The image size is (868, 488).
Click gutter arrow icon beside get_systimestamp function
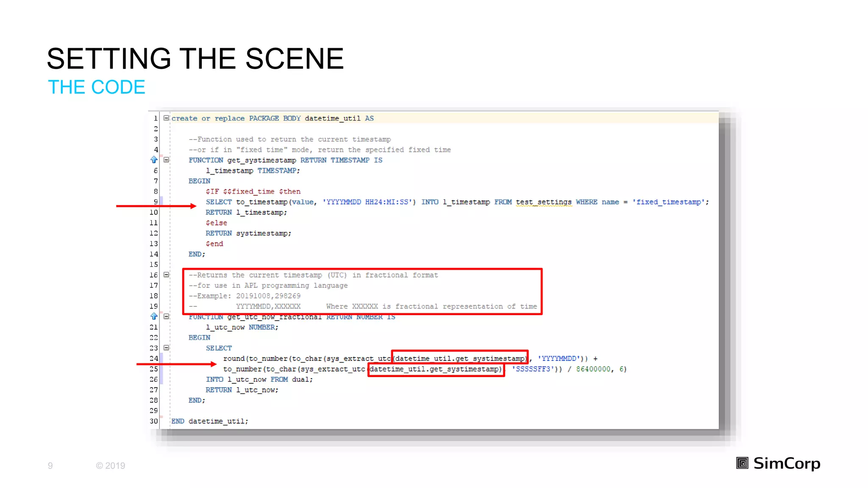[154, 160]
